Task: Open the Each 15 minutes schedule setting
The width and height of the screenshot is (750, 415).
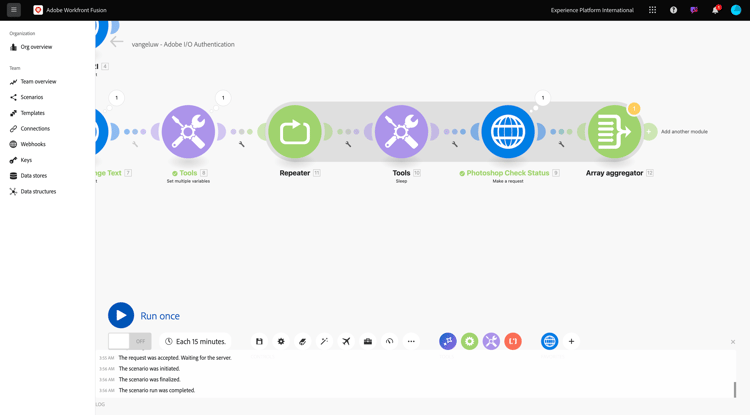Action: coord(195,341)
